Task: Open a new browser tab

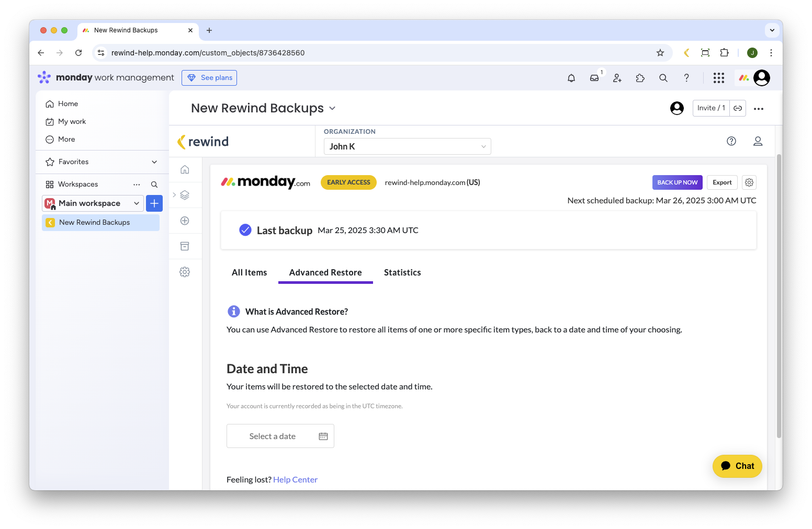Action: coord(209,30)
